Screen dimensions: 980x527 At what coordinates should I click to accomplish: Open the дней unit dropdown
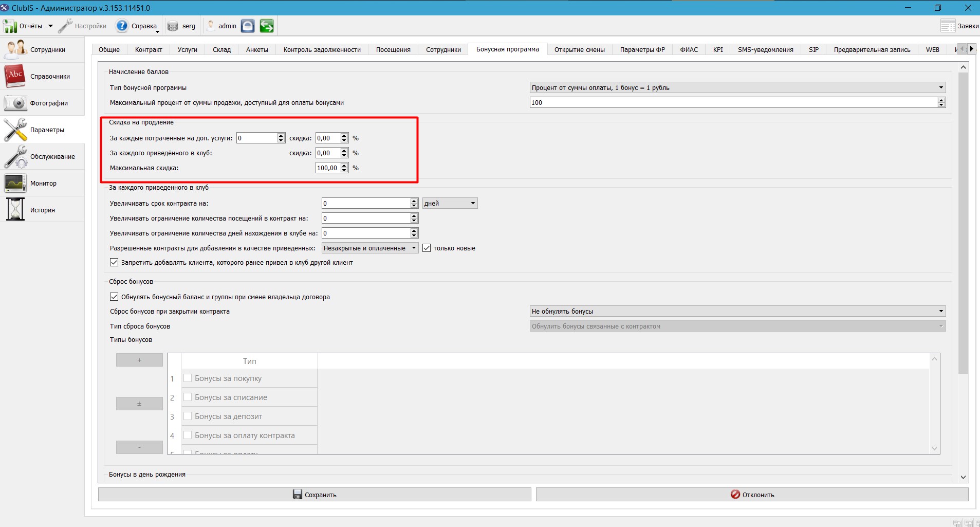(x=450, y=203)
